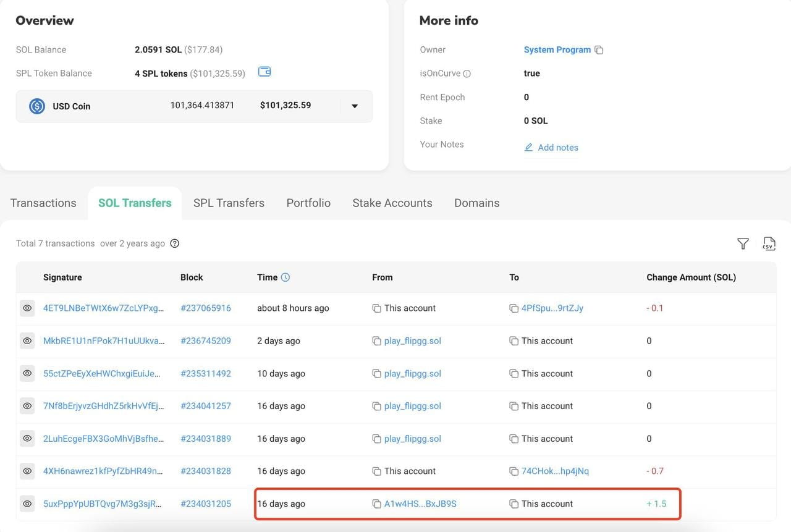View block #234031889
Screen dimensions: 791x532
pyautogui.click(x=206, y=439)
